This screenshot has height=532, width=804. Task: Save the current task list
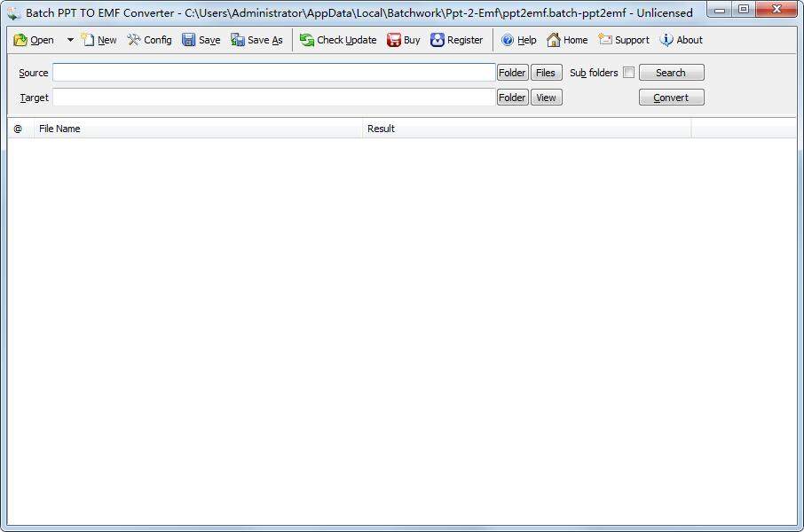201,40
